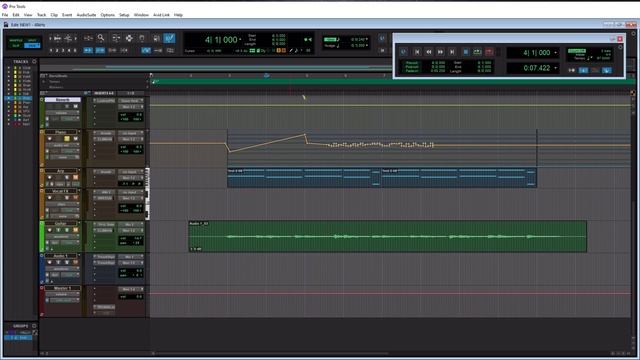This screenshot has height=360, width=640.
Task: Toggle solo on the Reverb track
Action: [x=67, y=106]
